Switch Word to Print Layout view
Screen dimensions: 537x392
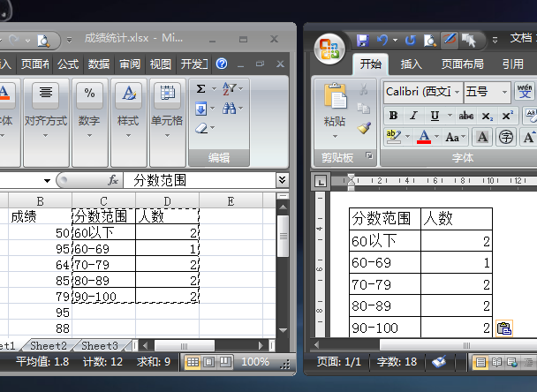click(480, 362)
